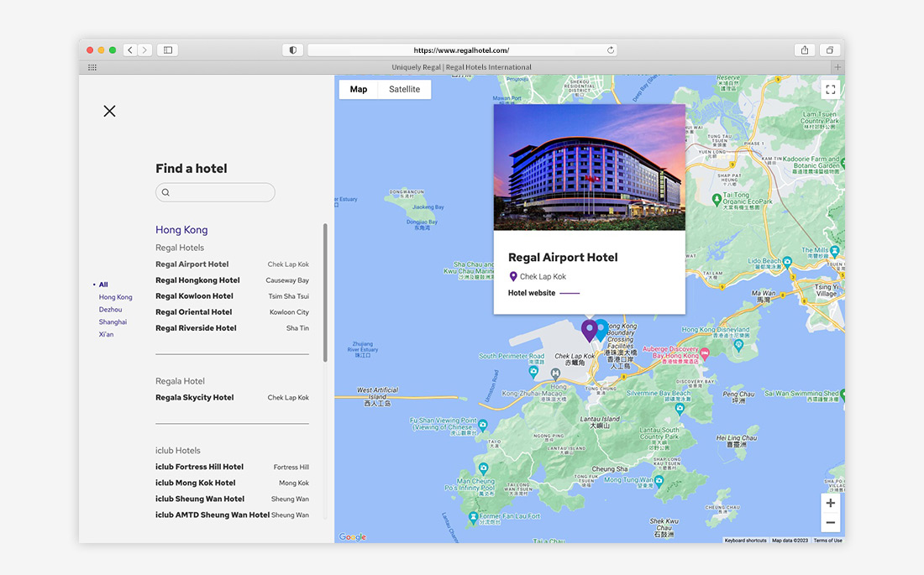Image resolution: width=924 pixels, height=575 pixels.
Task: Click the Hong Kong section heading
Action: click(x=181, y=230)
